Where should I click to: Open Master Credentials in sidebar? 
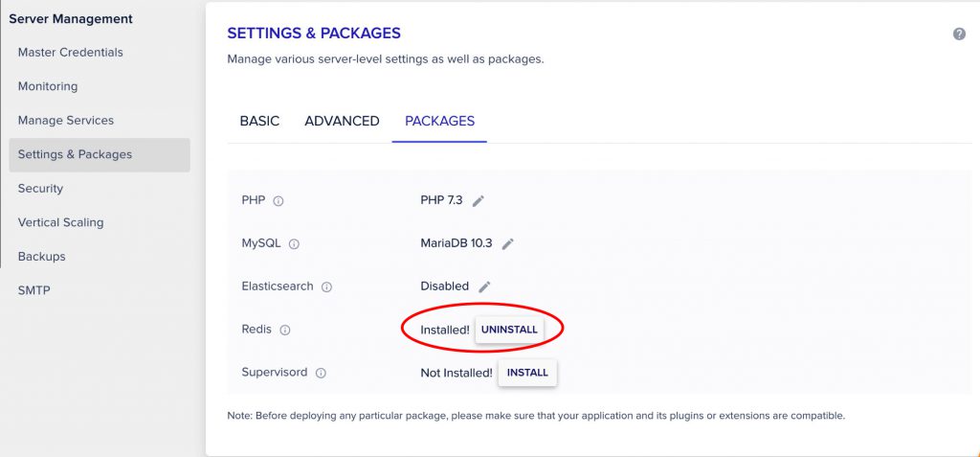click(x=70, y=52)
